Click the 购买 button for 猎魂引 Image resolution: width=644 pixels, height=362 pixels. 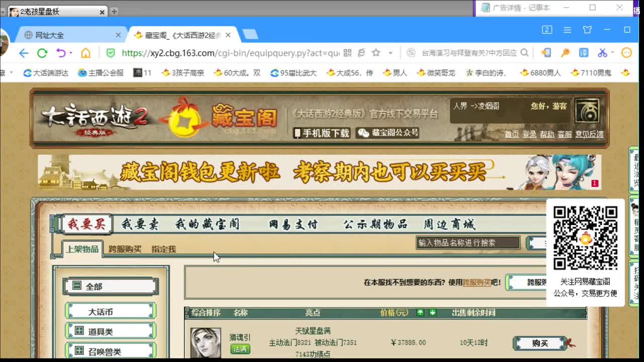point(540,343)
